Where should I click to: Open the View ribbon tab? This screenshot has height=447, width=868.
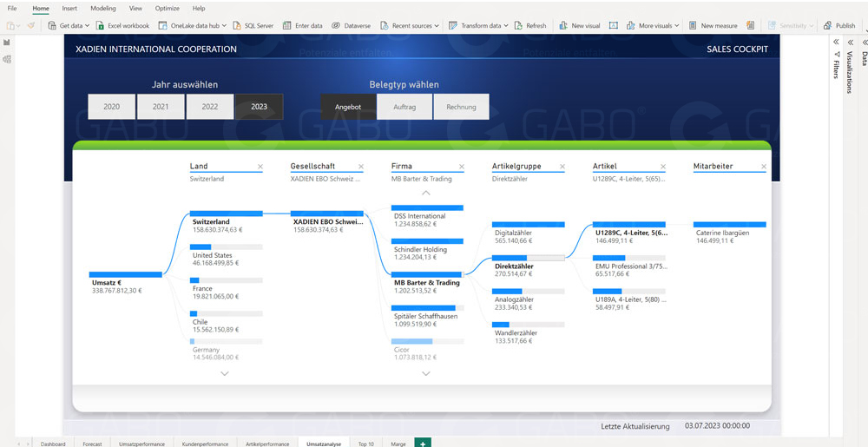135,9
